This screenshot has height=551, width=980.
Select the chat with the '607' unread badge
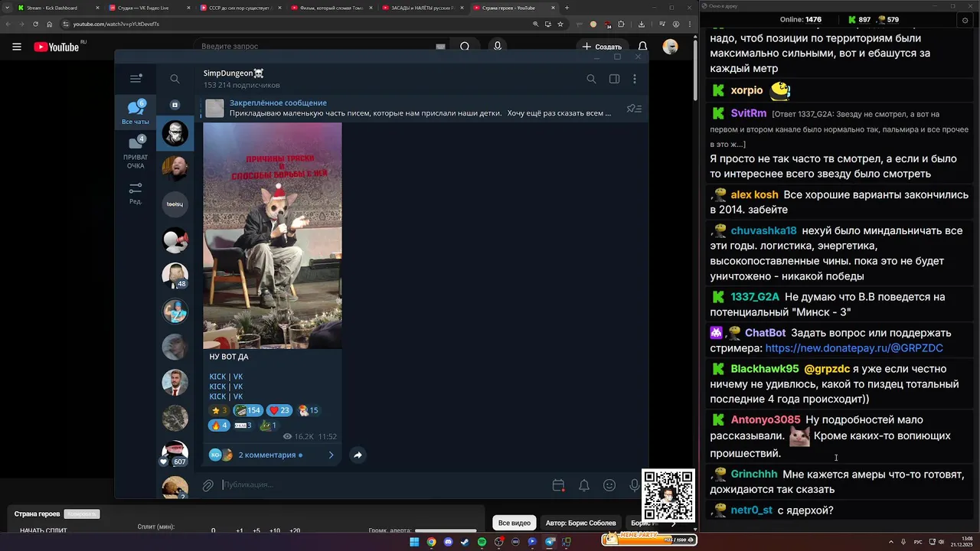click(175, 453)
